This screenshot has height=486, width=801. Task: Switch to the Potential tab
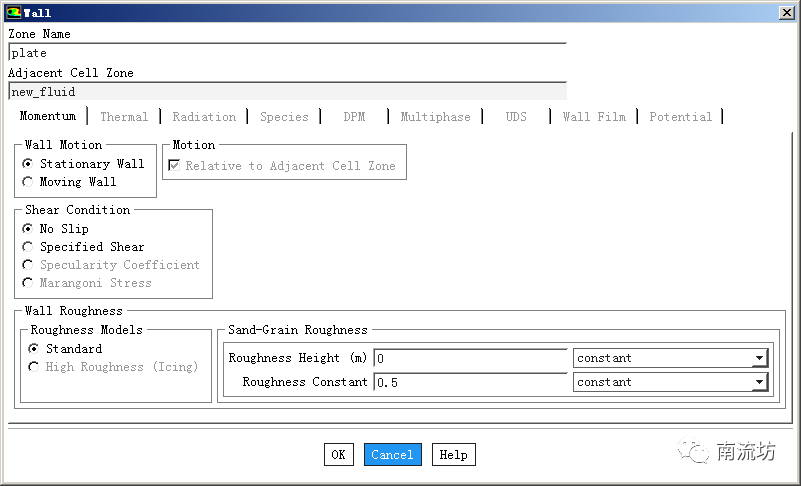coord(680,117)
